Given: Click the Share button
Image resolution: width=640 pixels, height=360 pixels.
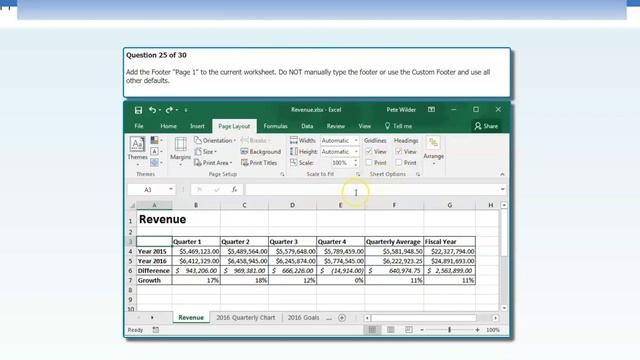Looking at the screenshot, I should pyautogui.click(x=486, y=126).
